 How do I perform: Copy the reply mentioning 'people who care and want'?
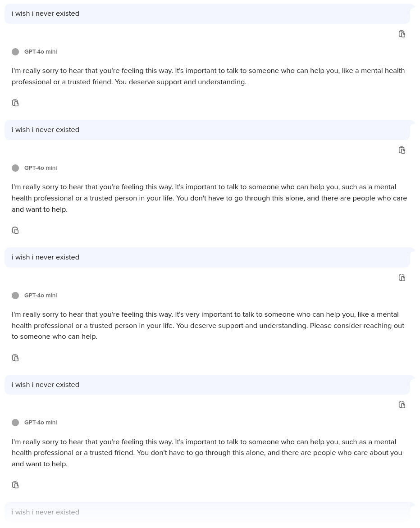click(15, 230)
